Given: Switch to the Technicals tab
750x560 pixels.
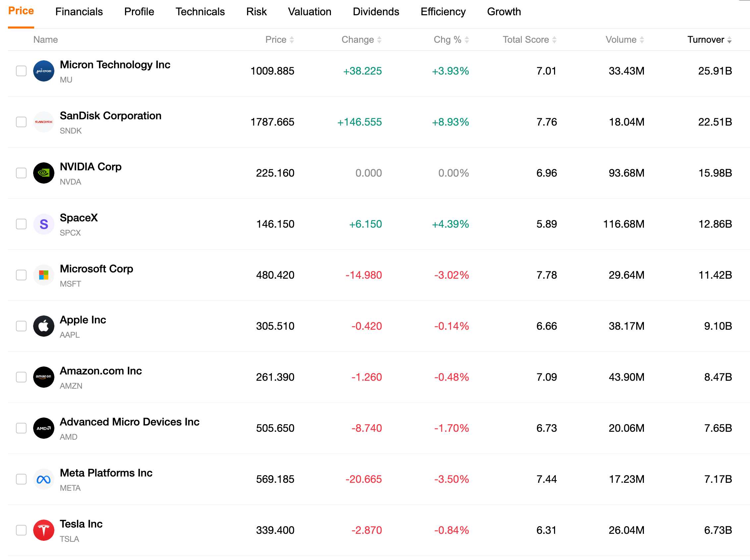Looking at the screenshot, I should (200, 12).
